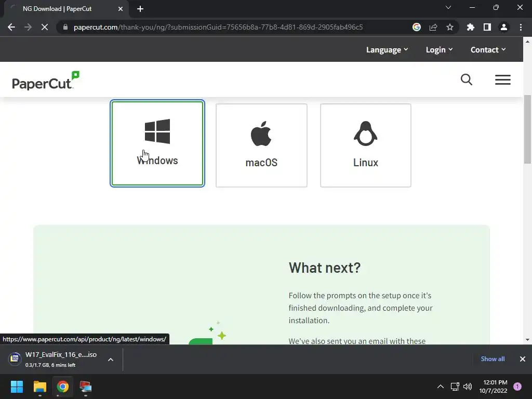Click the browser forward arrow
Viewport: 532px width, 399px height.
pos(28,27)
